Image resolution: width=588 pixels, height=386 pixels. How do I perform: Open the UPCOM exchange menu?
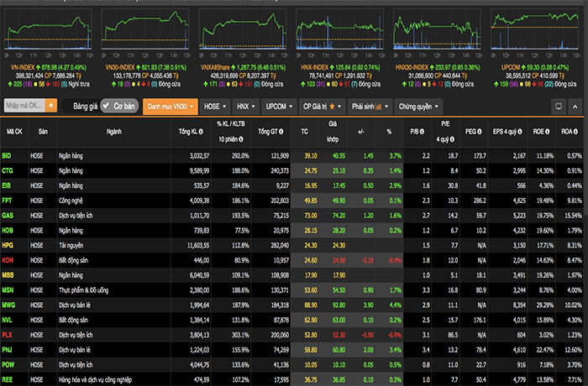tap(280, 107)
